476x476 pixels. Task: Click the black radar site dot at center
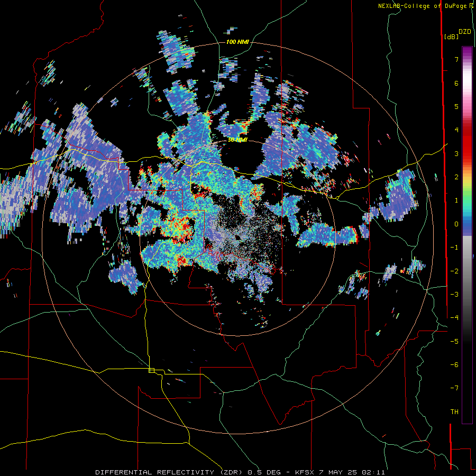pyautogui.click(x=237, y=237)
